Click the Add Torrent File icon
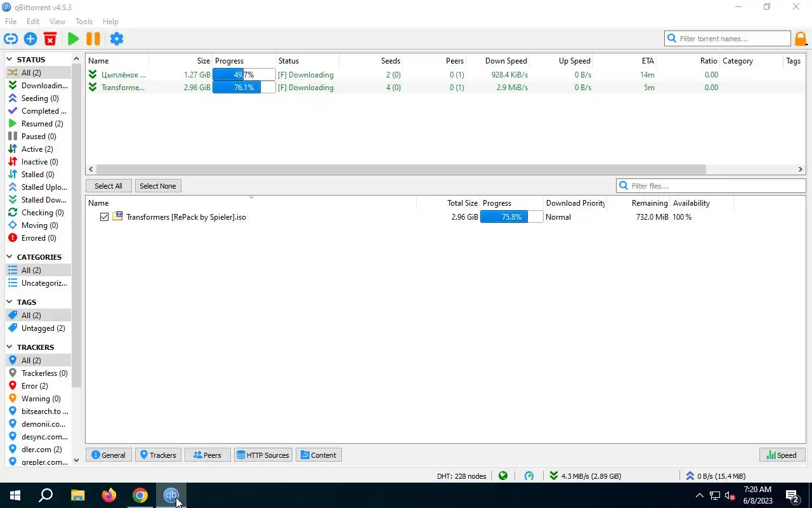Viewport: 812px width, 508px height. tap(30, 39)
